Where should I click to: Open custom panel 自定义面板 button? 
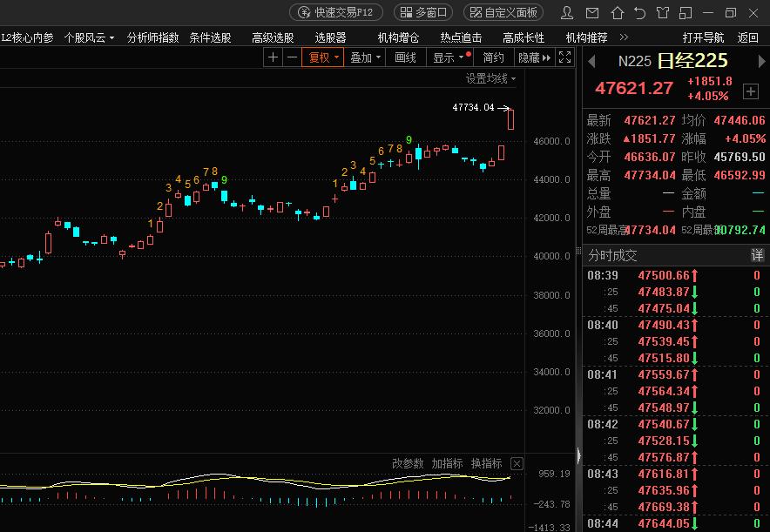pos(503,12)
